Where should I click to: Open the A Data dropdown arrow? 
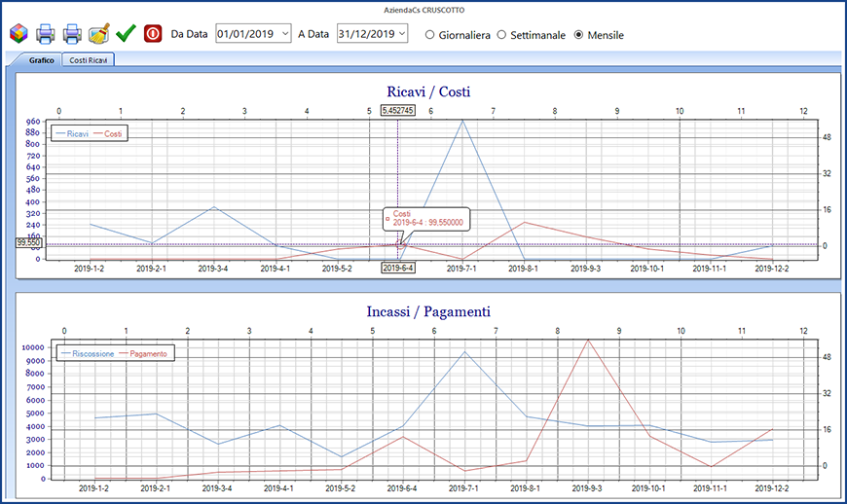tap(400, 34)
